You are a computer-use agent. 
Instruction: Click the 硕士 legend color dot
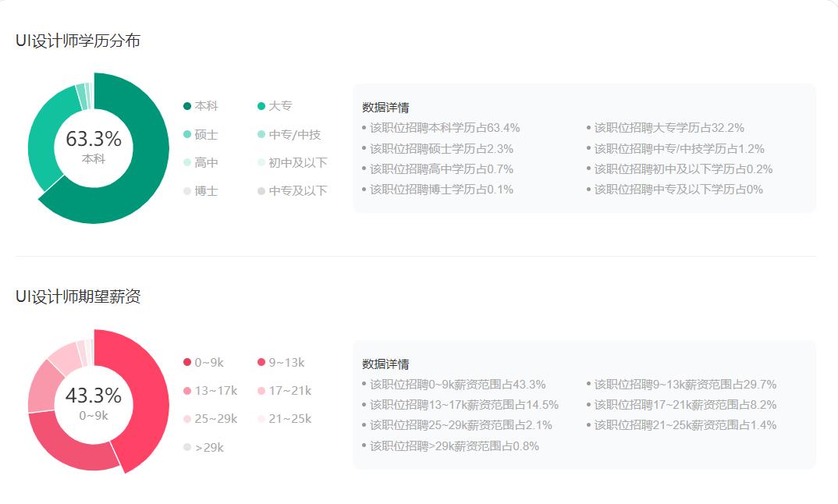[186, 134]
